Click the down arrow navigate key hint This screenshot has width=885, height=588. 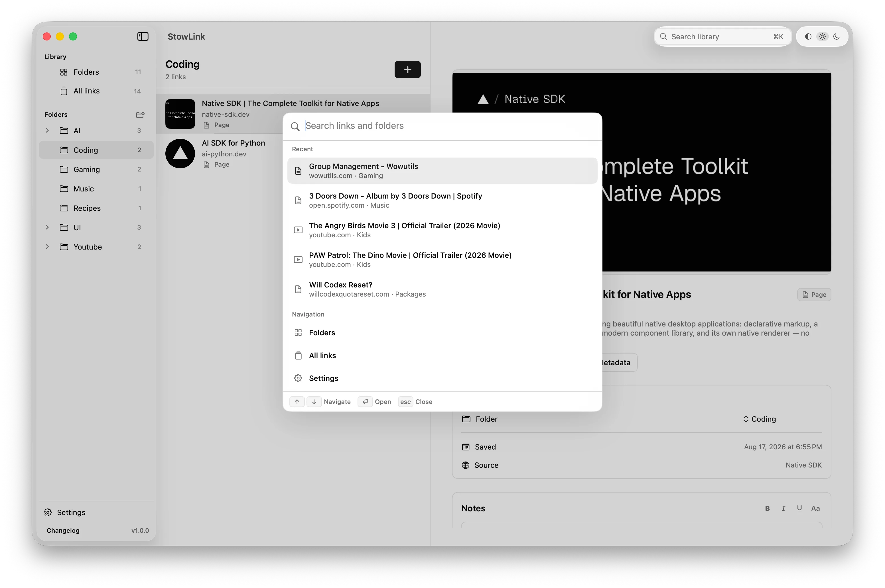coord(314,402)
